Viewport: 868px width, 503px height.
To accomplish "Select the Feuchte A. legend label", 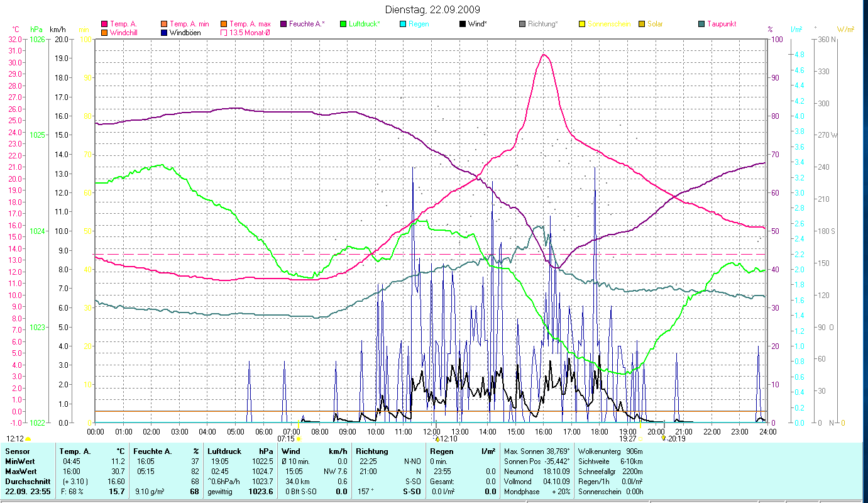I will point(307,24).
